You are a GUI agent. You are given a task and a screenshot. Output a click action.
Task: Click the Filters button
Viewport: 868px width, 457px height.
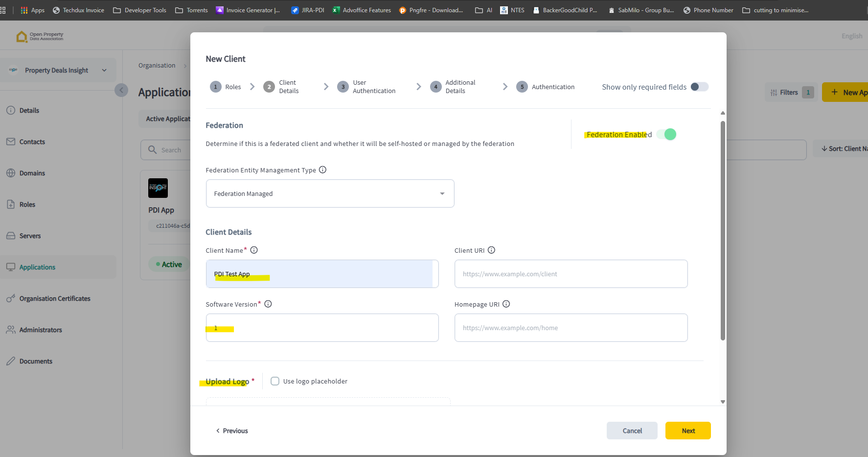coord(791,92)
